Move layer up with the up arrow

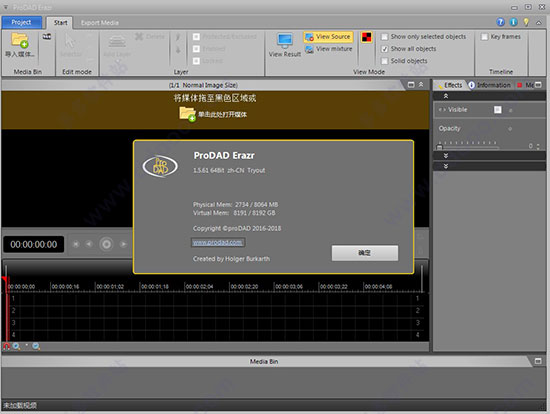point(178,37)
